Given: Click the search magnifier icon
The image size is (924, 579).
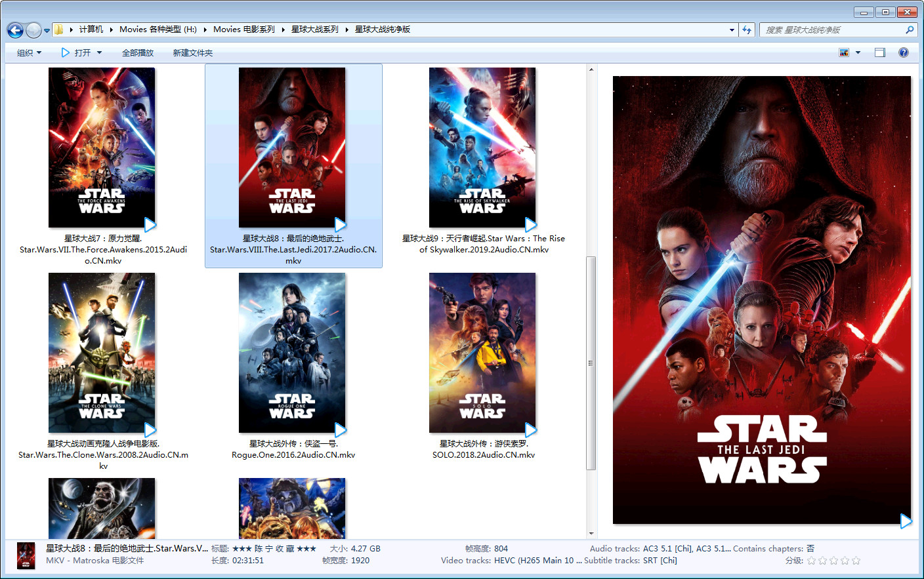Looking at the screenshot, I should point(910,30).
